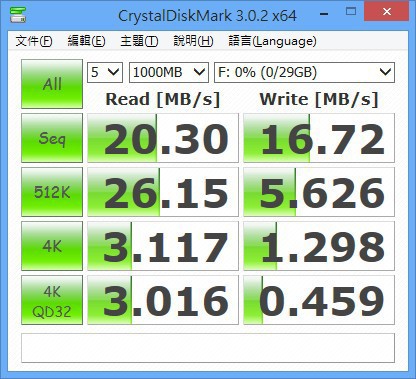
Task: Open the 主題(T) menu
Action: 139,41
